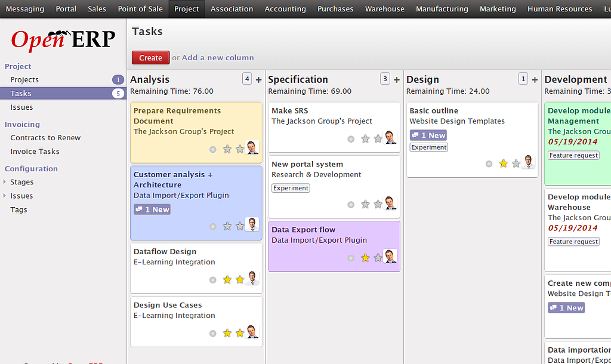Open the Messaging top menu
611x364 pixels.
pyautogui.click(x=25, y=9)
